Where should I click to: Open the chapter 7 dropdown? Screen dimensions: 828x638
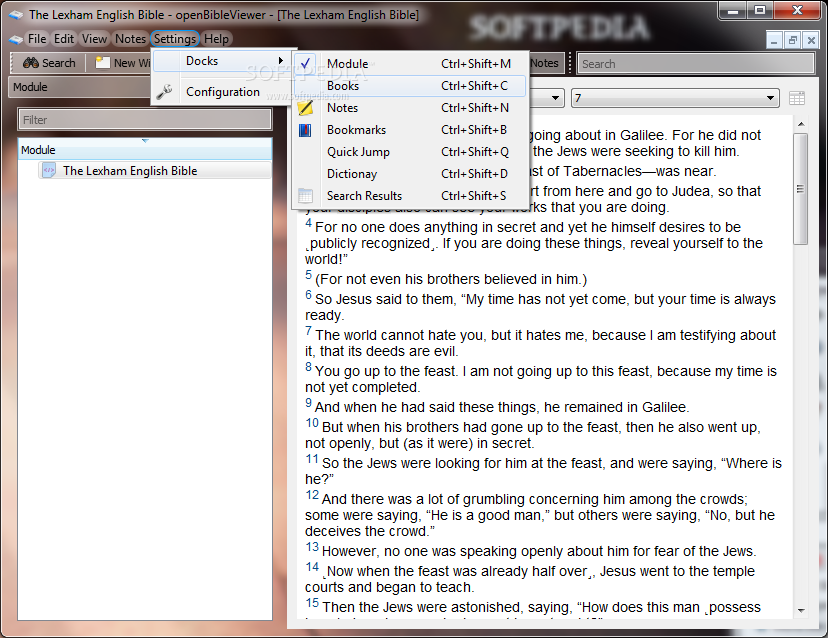pyautogui.click(x=674, y=98)
